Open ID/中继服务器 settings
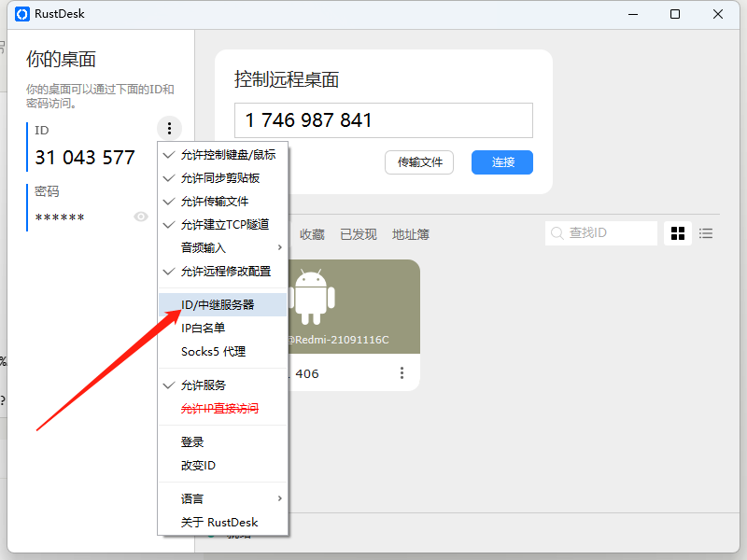The width and height of the screenshot is (747, 560). [223, 305]
